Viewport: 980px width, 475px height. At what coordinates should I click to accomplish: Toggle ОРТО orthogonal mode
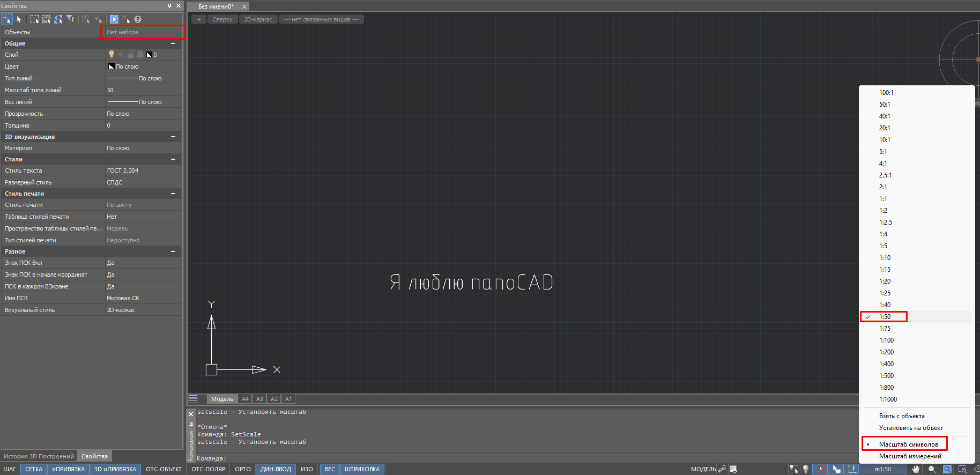coord(243,469)
